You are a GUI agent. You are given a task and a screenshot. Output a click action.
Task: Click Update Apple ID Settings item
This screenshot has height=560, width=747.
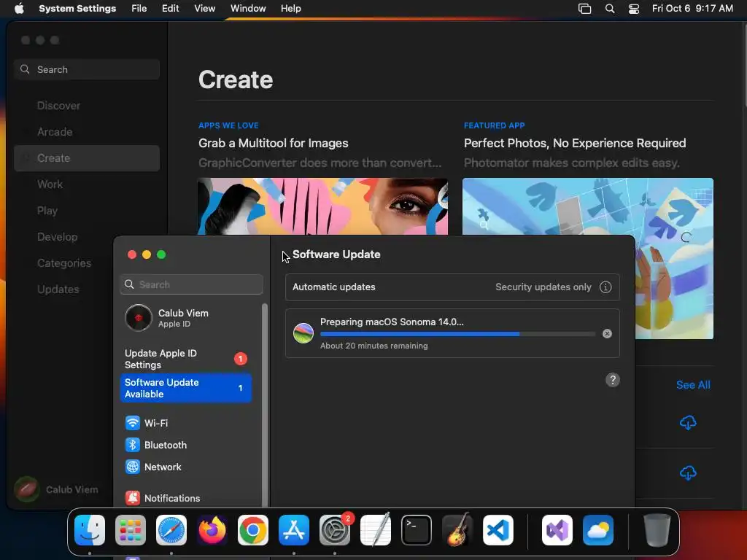click(x=186, y=359)
